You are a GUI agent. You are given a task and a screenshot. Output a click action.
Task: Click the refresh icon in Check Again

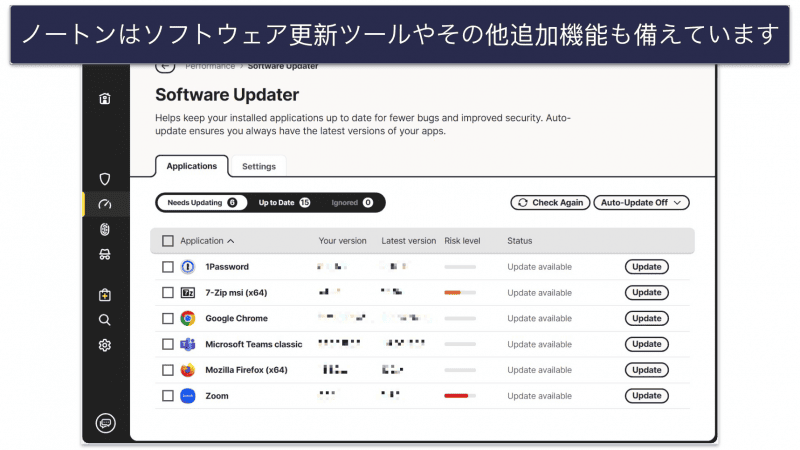pyautogui.click(x=523, y=203)
